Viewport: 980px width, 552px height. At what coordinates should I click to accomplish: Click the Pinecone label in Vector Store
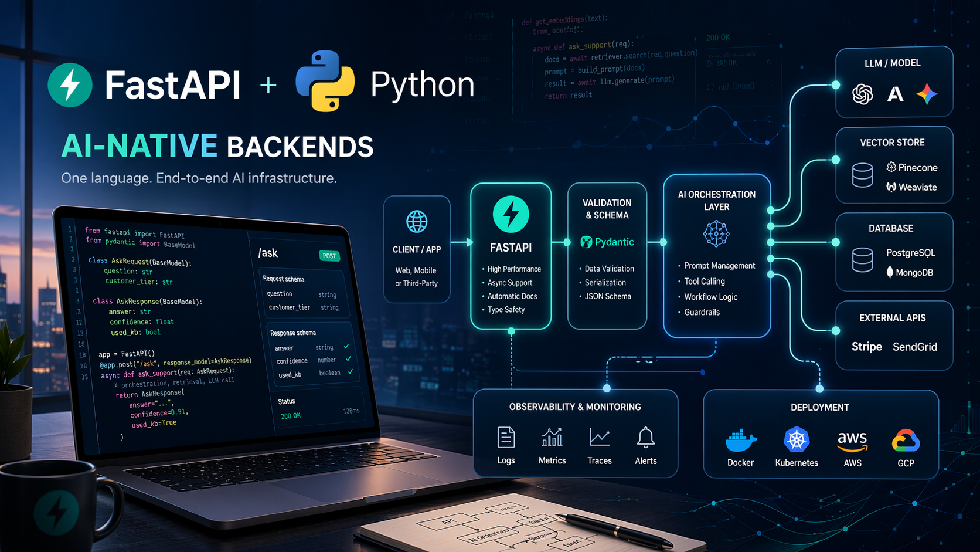tap(918, 167)
